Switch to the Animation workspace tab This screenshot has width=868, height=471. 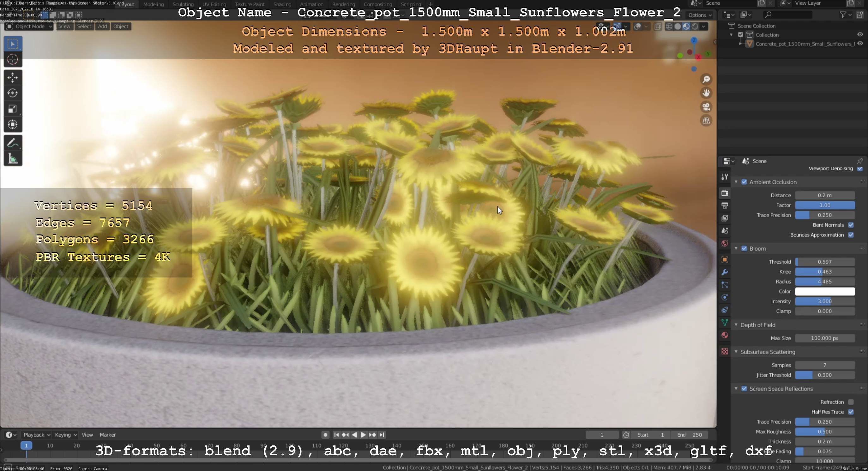tap(312, 4)
